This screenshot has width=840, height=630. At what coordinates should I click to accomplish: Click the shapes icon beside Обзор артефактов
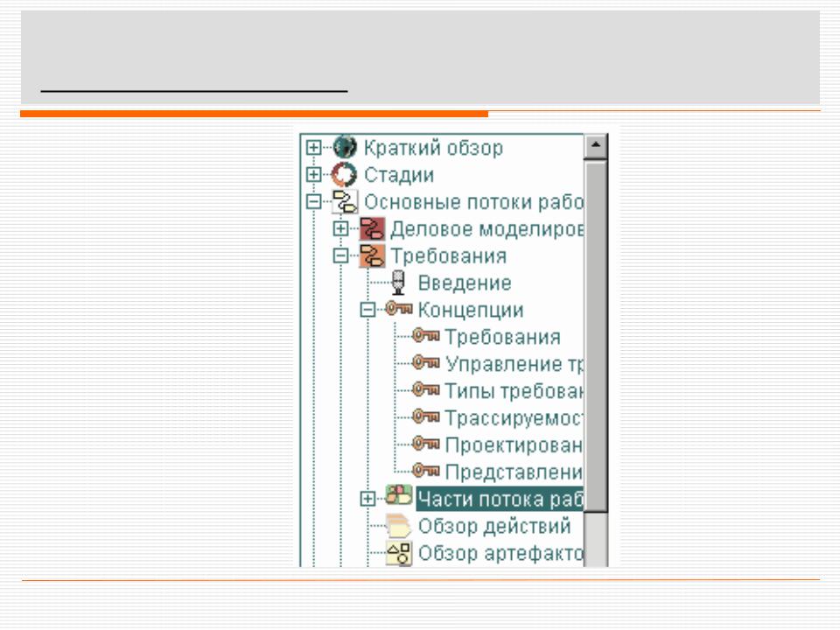(x=399, y=553)
